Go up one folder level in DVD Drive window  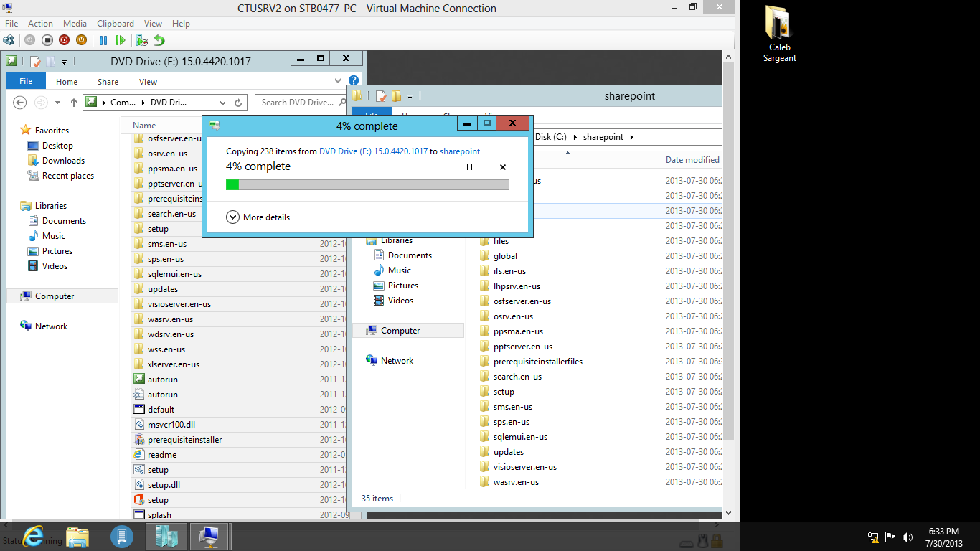click(x=74, y=103)
